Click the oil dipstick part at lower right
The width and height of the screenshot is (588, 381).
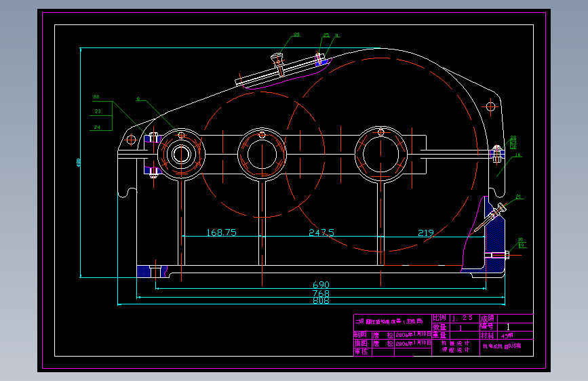(490, 217)
